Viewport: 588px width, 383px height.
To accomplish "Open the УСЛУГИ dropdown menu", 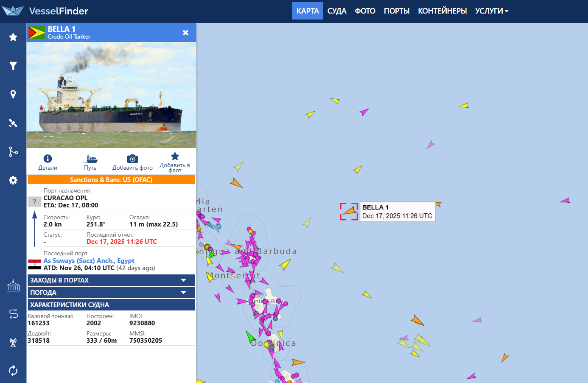I will (491, 11).
